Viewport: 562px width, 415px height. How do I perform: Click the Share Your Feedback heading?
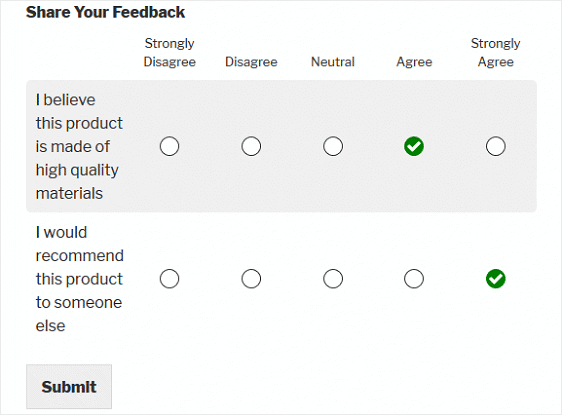pyautogui.click(x=105, y=12)
